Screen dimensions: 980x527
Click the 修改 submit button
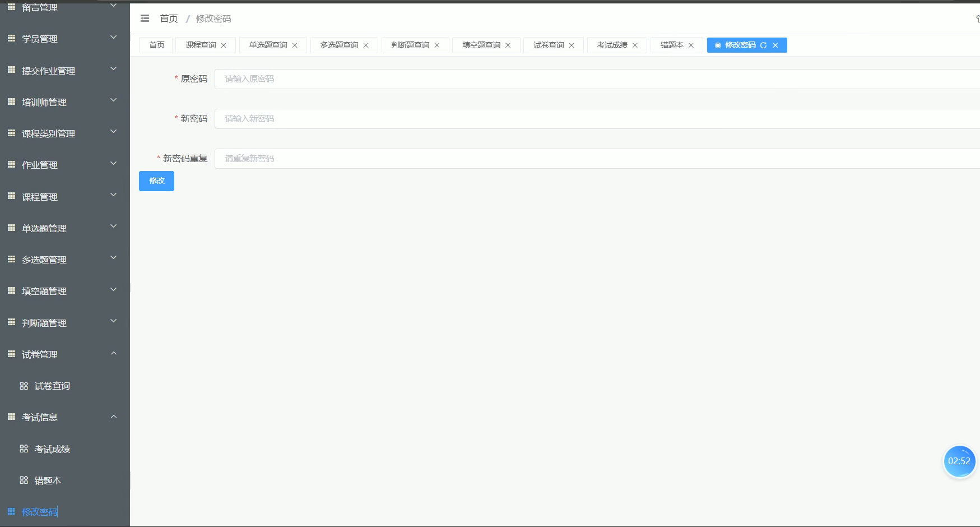click(156, 181)
